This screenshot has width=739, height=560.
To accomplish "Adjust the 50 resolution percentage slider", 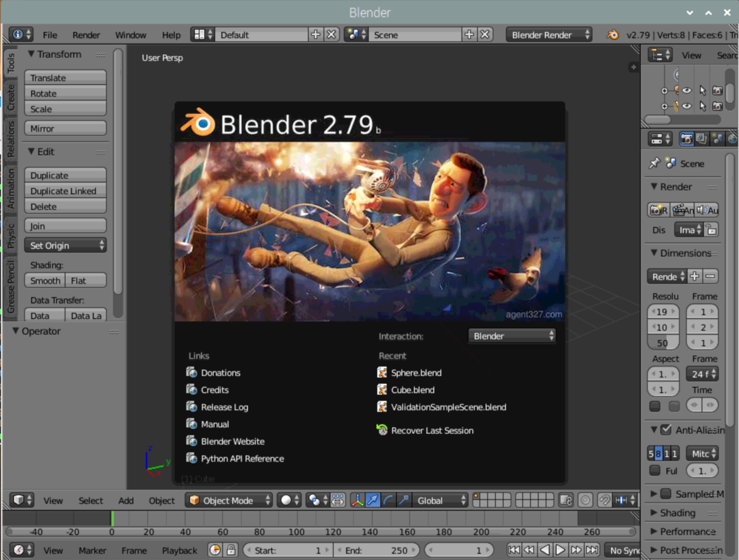I will pyautogui.click(x=663, y=343).
